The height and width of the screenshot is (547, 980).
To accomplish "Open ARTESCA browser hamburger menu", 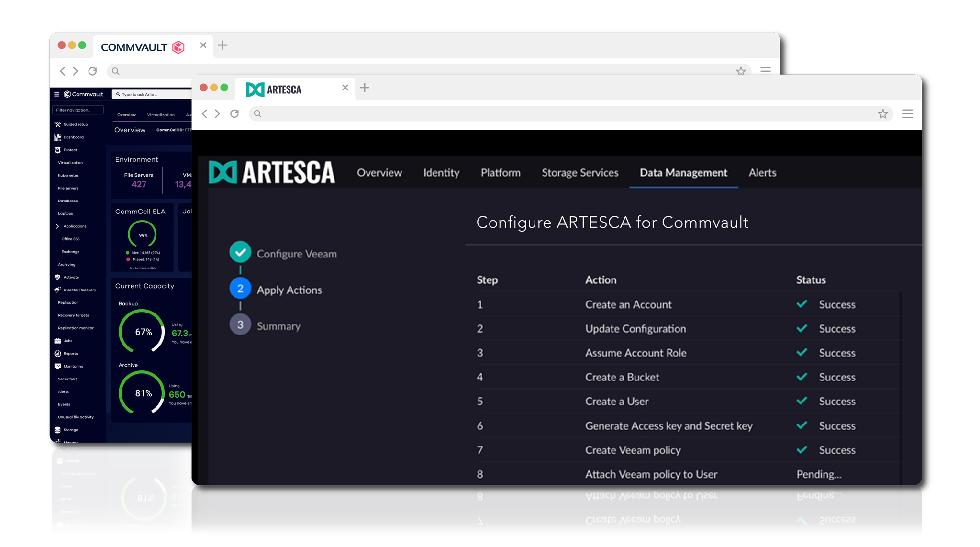I will (x=907, y=114).
